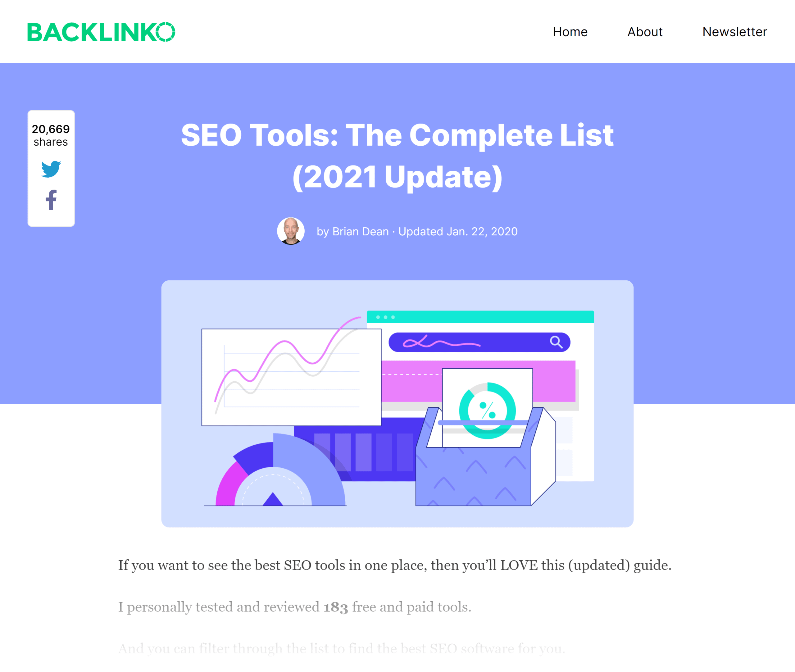
Task: Click the Newsletter tab link
Action: pos(734,31)
